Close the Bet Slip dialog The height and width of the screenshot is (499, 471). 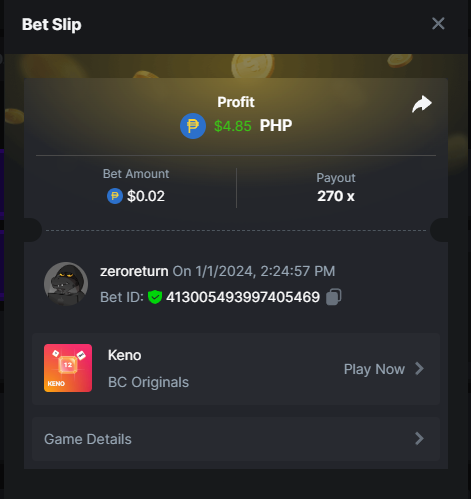point(438,24)
